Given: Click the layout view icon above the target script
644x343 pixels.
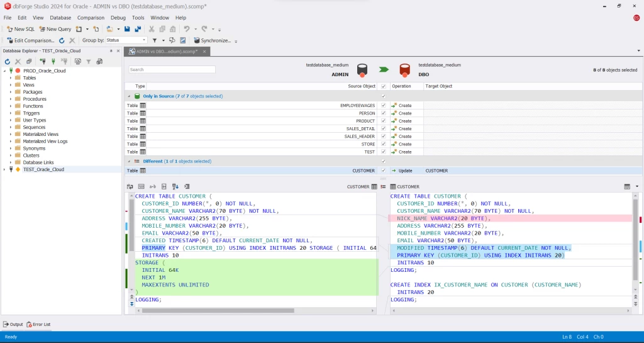Looking at the screenshot, I should click(627, 186).
